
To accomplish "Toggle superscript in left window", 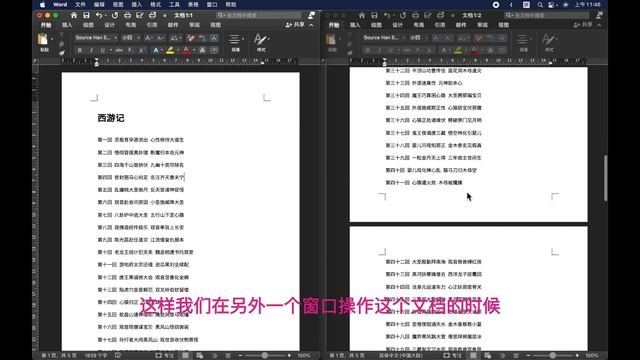I will 141,50.
